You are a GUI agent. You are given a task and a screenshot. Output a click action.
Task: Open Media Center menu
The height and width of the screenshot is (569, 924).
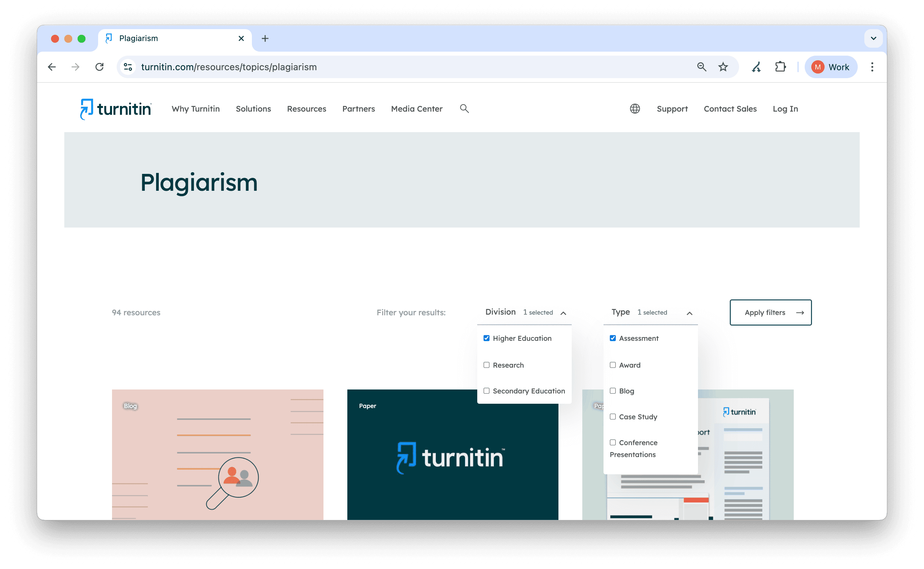coord(417,109)
